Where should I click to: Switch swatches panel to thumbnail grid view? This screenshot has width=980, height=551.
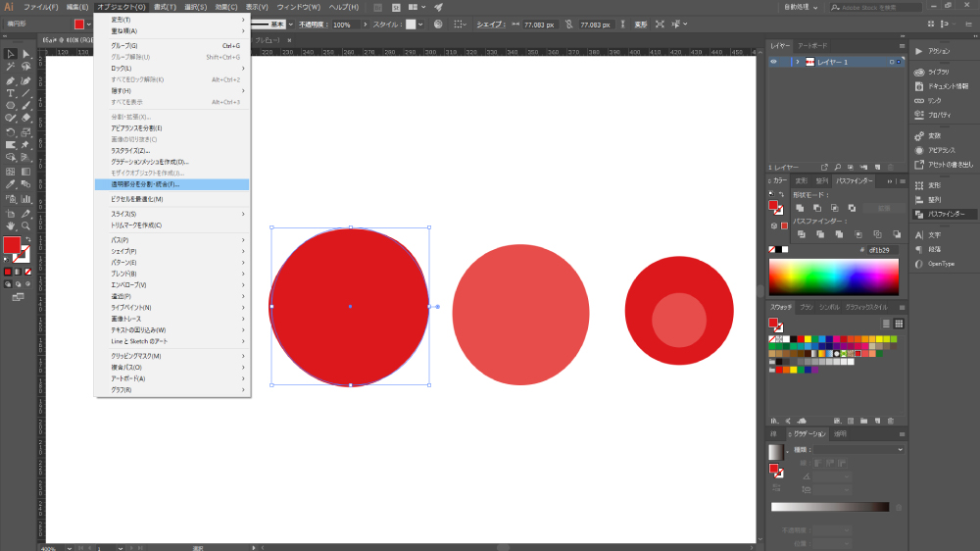(899, 323)
